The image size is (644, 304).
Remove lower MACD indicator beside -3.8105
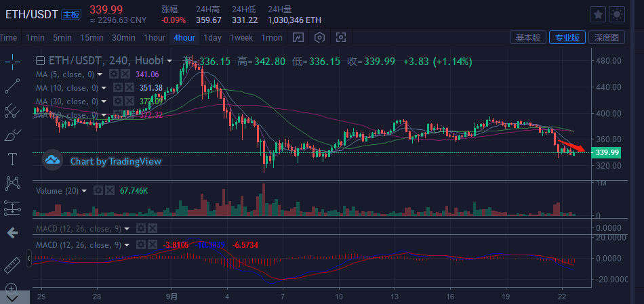(152, 245)
